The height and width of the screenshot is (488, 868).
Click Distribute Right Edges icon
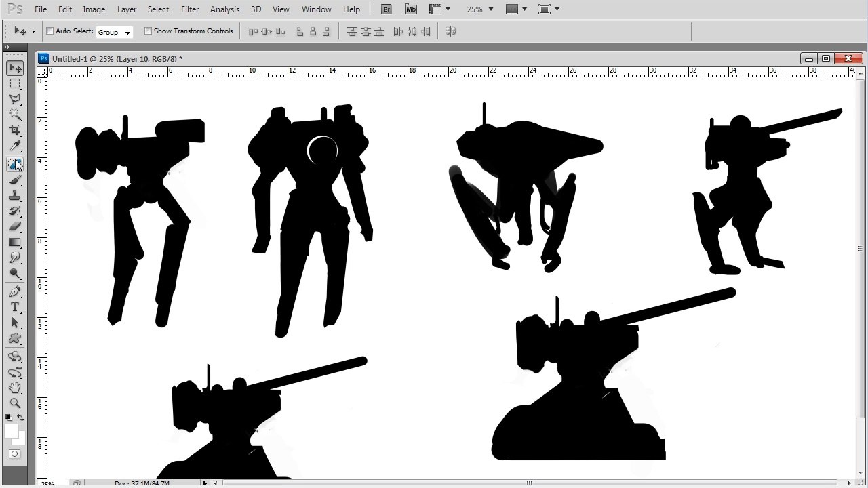pyautogui.click(x=425, y=31)
